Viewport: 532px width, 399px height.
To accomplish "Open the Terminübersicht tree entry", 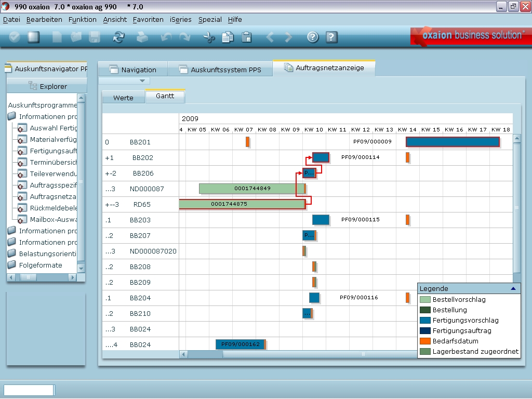I will tap(53, 162).
